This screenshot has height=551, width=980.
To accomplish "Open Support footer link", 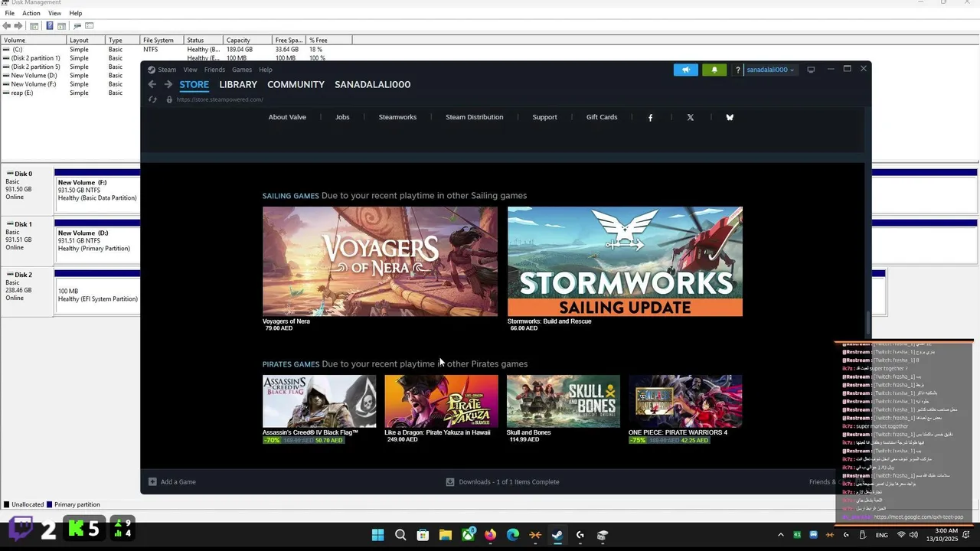I will [x=544, y=117].
